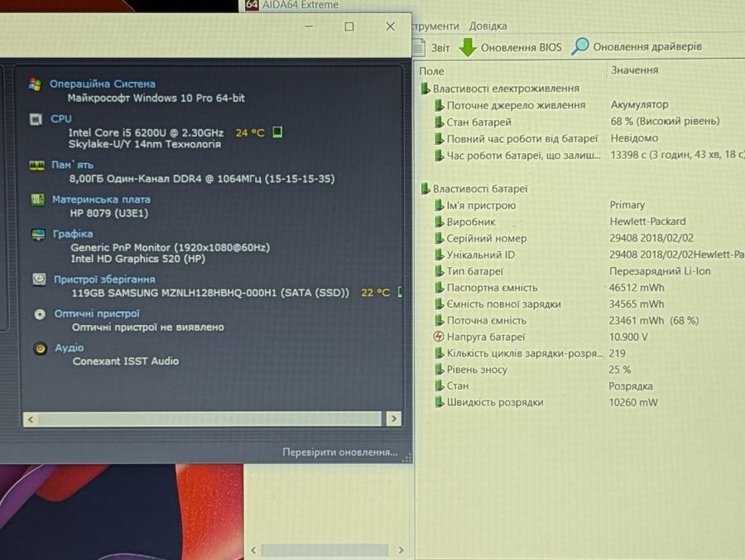
Task: Click the Speccy scrollbar right arrow
Action: coord(393,419)
